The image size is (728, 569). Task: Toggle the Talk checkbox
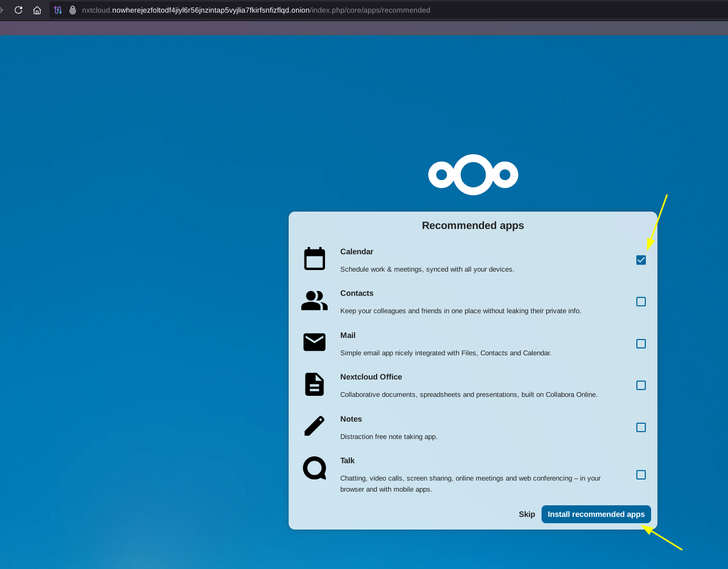[x=641, y=475]
